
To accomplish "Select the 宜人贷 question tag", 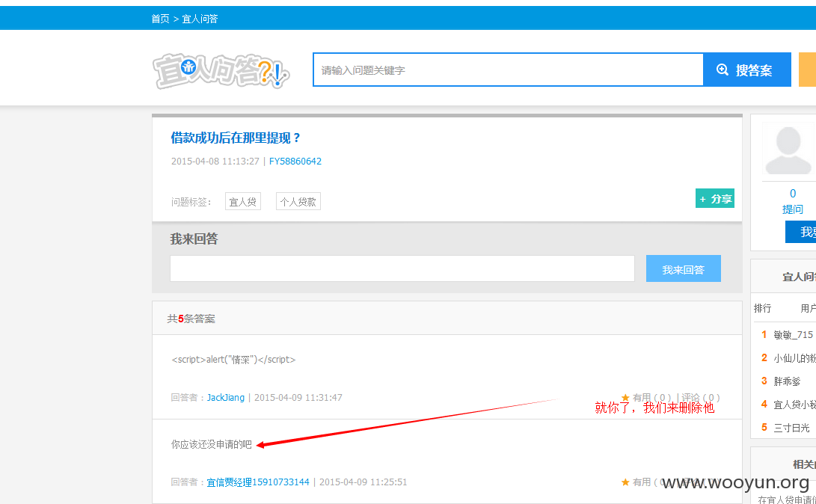I will [x=243, y=201].
